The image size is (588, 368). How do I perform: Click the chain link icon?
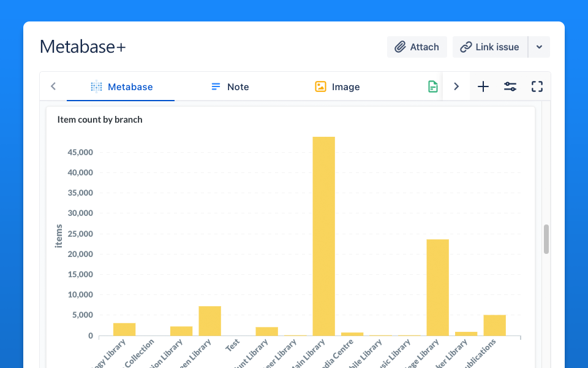pyautogui.click(x=466, y=47)
